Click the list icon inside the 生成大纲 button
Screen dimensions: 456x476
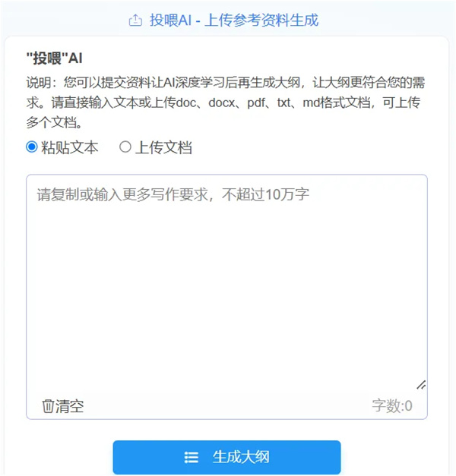point(192,457)
